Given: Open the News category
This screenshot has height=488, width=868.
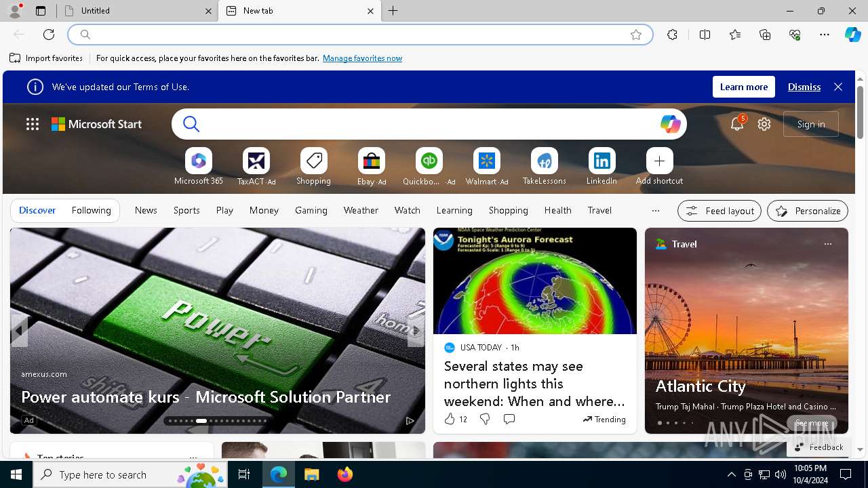Looking at the screenshot, I should point(146,211).
